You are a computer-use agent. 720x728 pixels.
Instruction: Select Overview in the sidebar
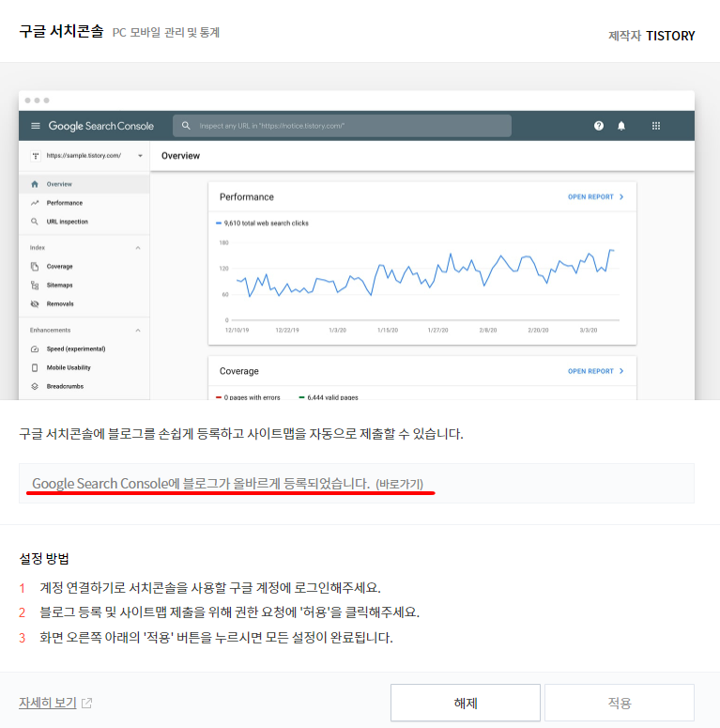(84, 184)
